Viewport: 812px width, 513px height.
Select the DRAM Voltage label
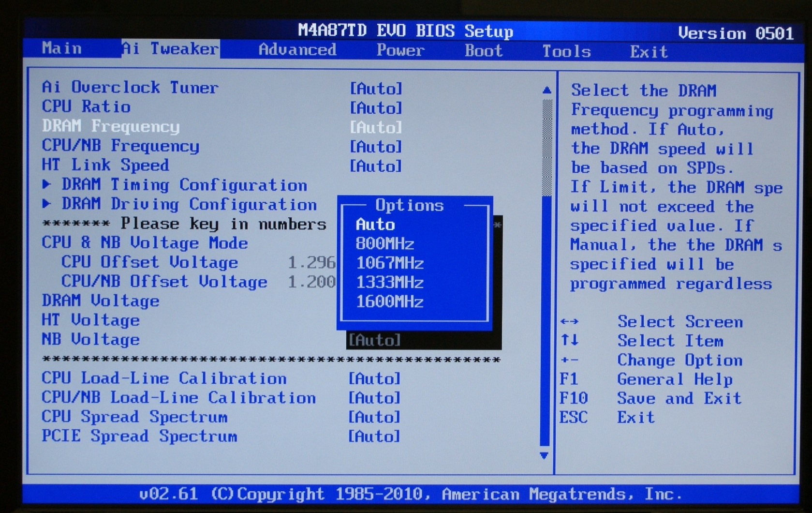101,301
